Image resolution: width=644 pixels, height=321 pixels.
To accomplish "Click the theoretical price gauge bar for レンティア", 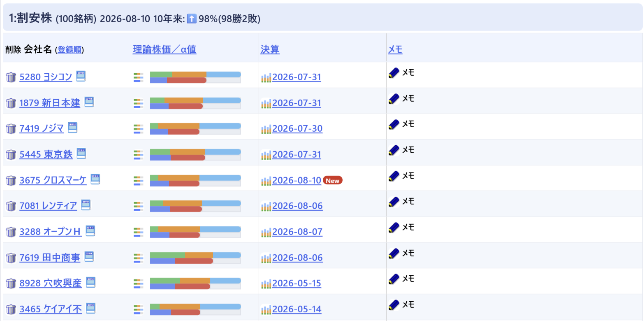I will [x=195, y=206].
